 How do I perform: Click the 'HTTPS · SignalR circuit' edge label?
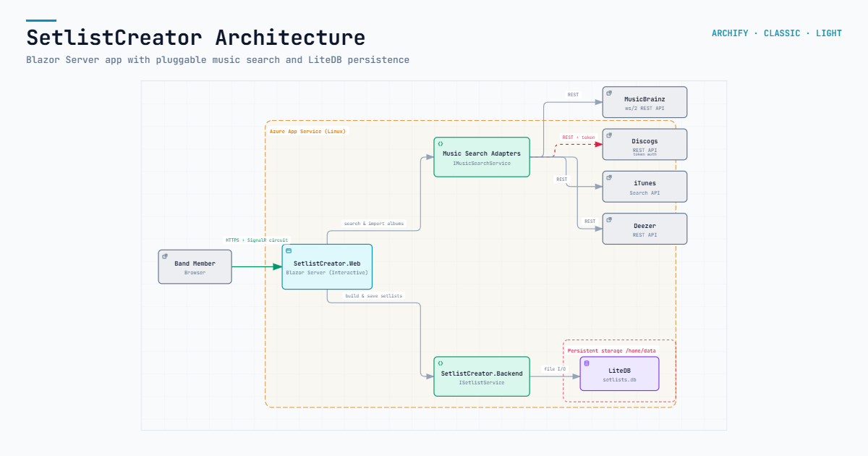click(x=257, y=240)
